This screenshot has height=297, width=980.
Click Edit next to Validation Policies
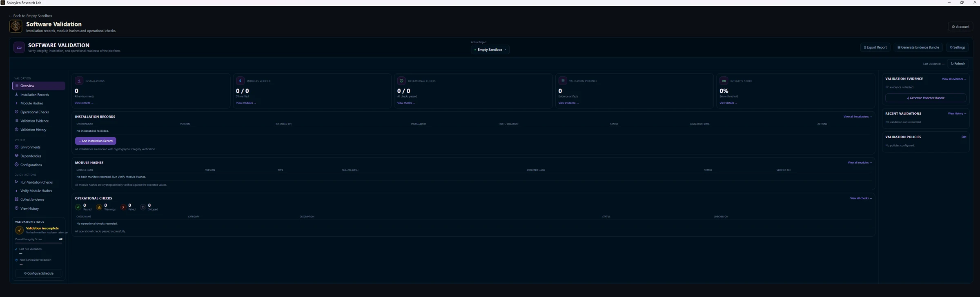964,137
